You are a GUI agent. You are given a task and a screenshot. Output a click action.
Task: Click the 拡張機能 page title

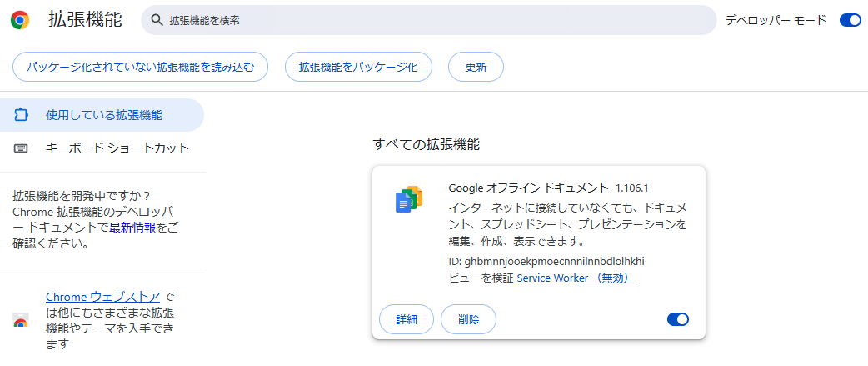point(85,20)
